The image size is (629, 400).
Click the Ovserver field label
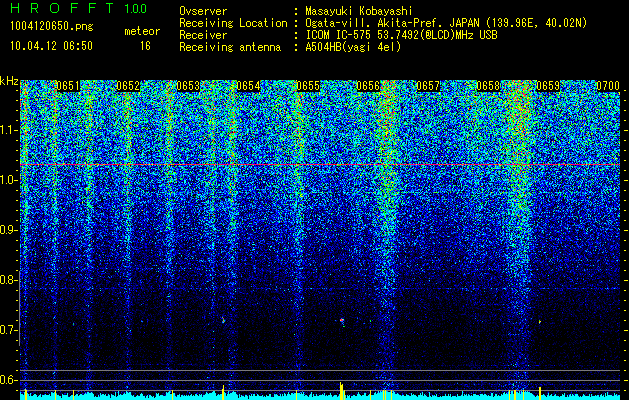tap(203, 11)
